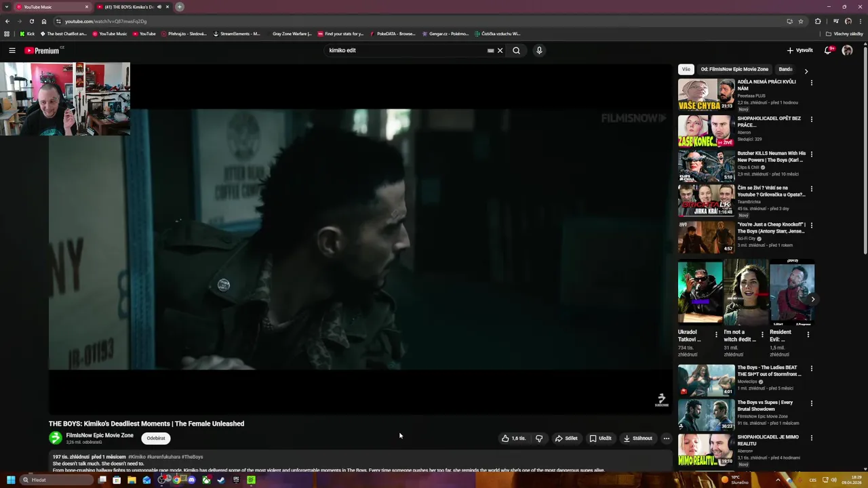
Task: Click the Vytvořit create button
Action: point(800,50)
